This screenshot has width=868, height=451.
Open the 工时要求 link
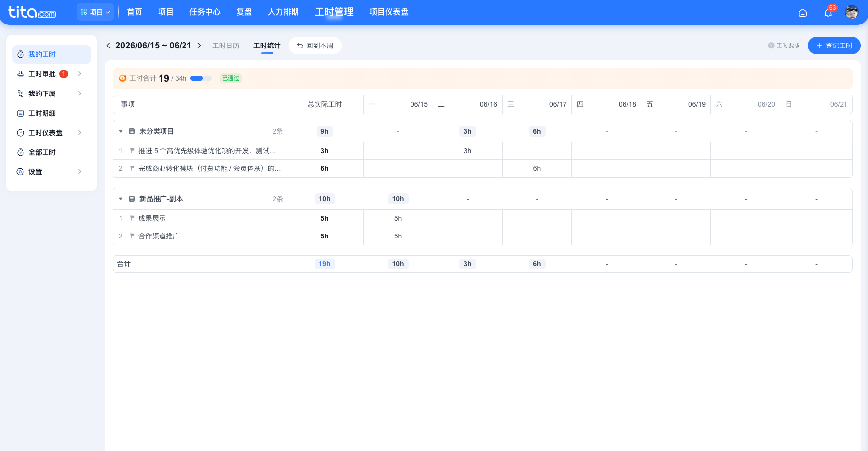coord(788,46)
